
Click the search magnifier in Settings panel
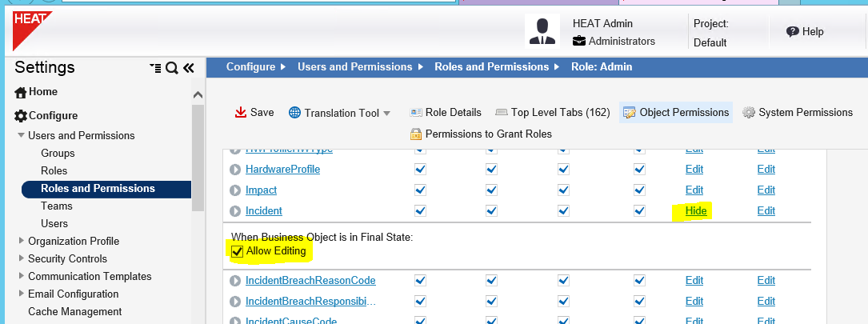(x=171, y=68)
